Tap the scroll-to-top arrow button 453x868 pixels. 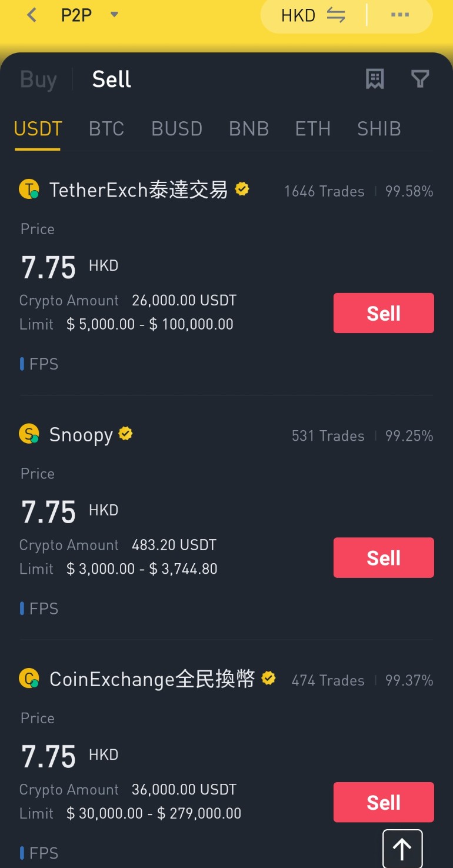pos(402,849)
